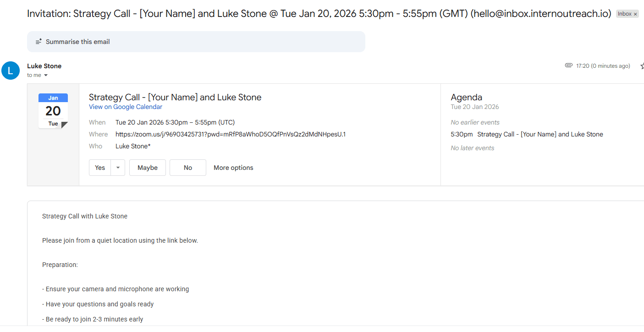Select the 5:30pm Strategy Call agenda entry

[527, 134]
